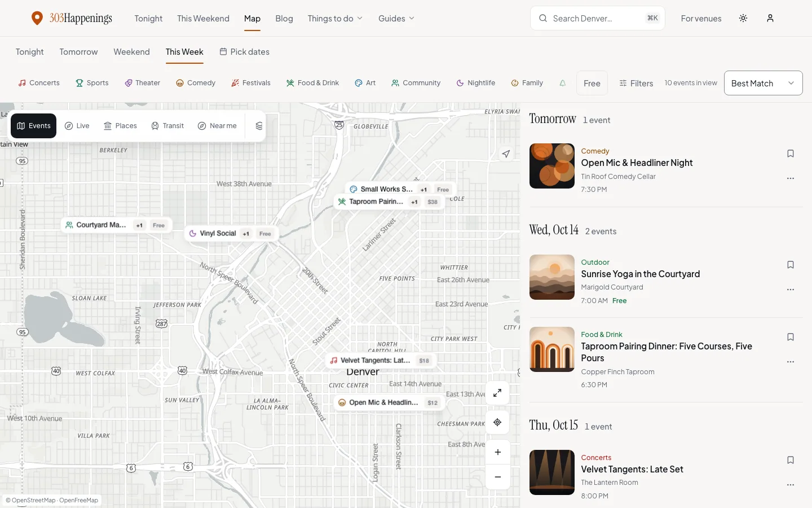
Task: Click the 303Happenings logo pin
Action: (37, 18)
